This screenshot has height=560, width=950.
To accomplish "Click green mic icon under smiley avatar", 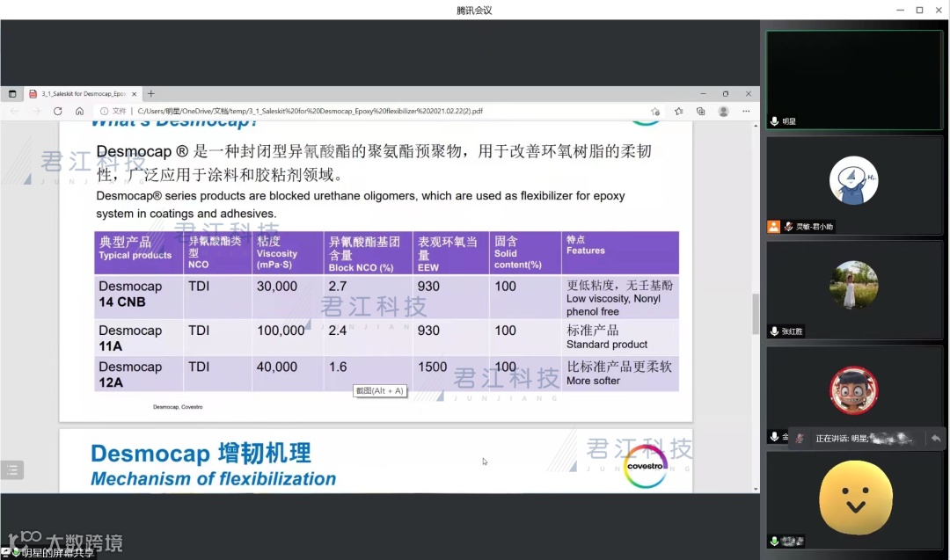I will point(774,542).
